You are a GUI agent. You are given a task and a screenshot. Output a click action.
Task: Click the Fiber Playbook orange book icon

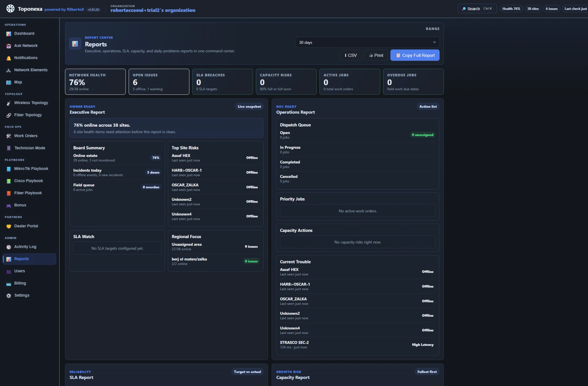(9, 193)
